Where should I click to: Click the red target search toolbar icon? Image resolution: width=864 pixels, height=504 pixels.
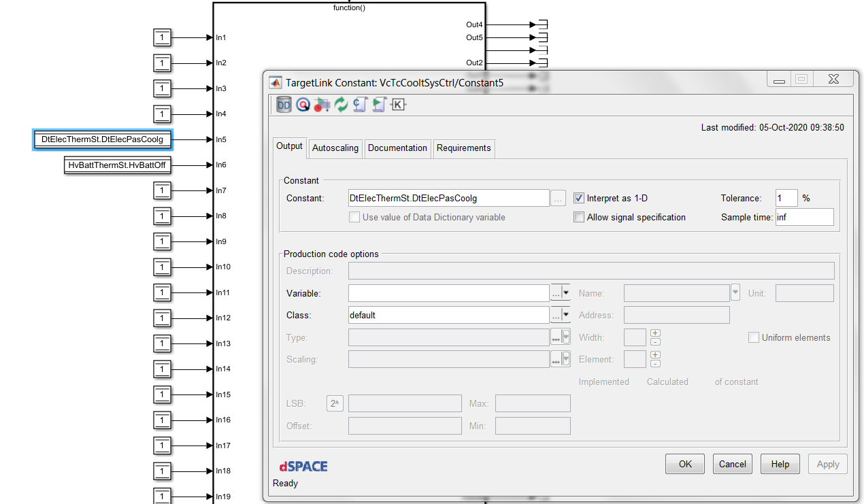click(303, 104)
